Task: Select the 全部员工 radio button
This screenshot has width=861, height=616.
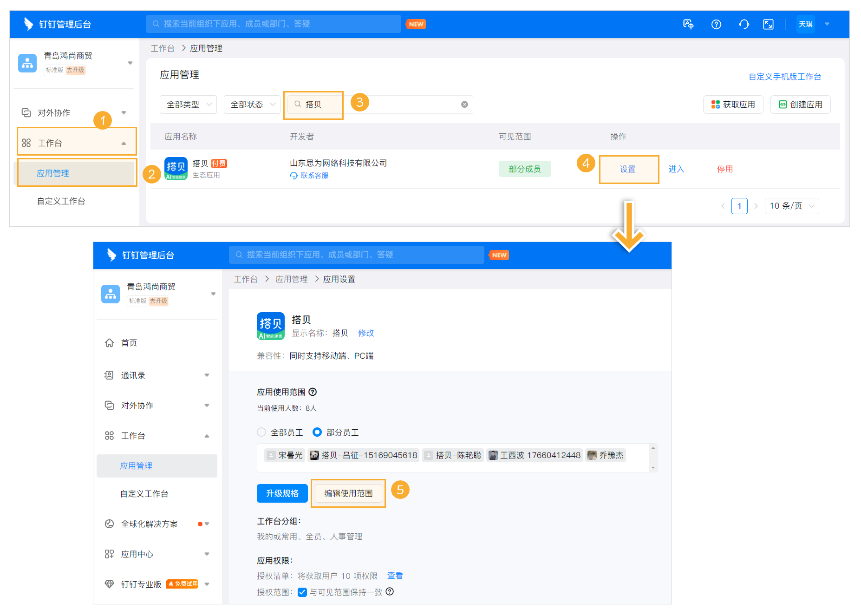Action: [261, 432]
